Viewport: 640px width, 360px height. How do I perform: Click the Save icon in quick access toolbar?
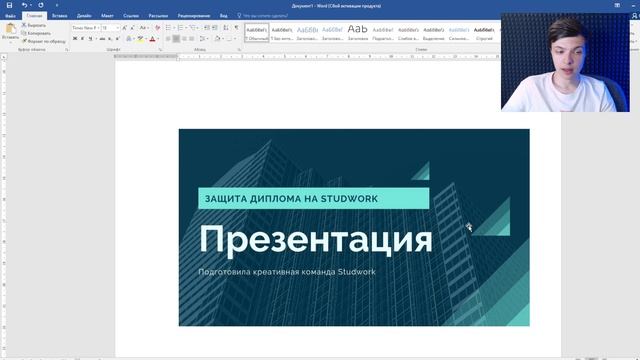pos(9,5)
